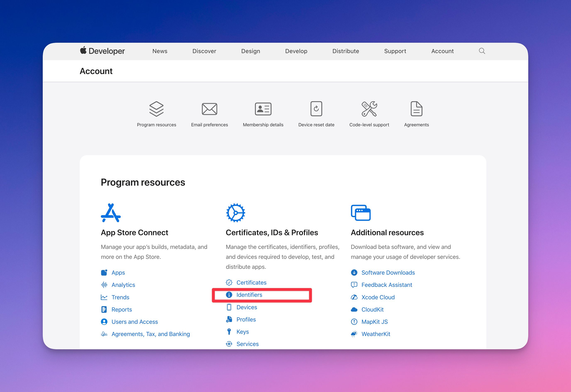Image resolution: width=571 pixels, height=392 pixels.
Task: Open Software Downloads
Action: coord(388,272)
